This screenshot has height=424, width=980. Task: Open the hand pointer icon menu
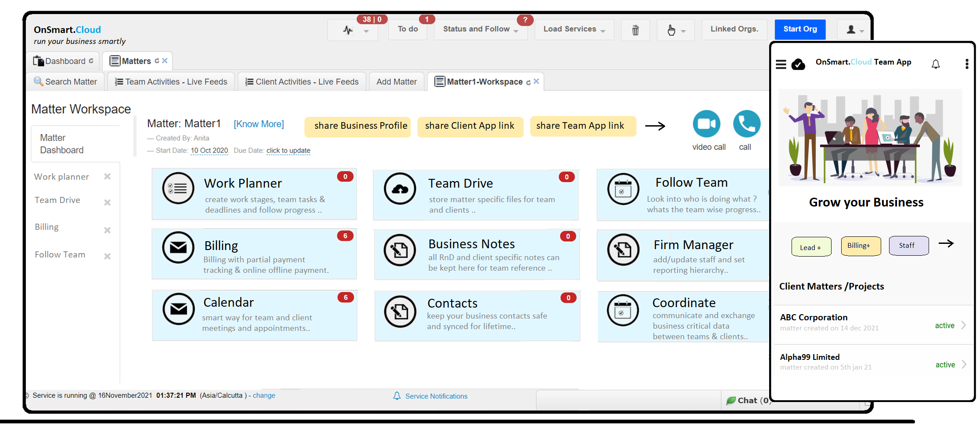coord(676,30)
